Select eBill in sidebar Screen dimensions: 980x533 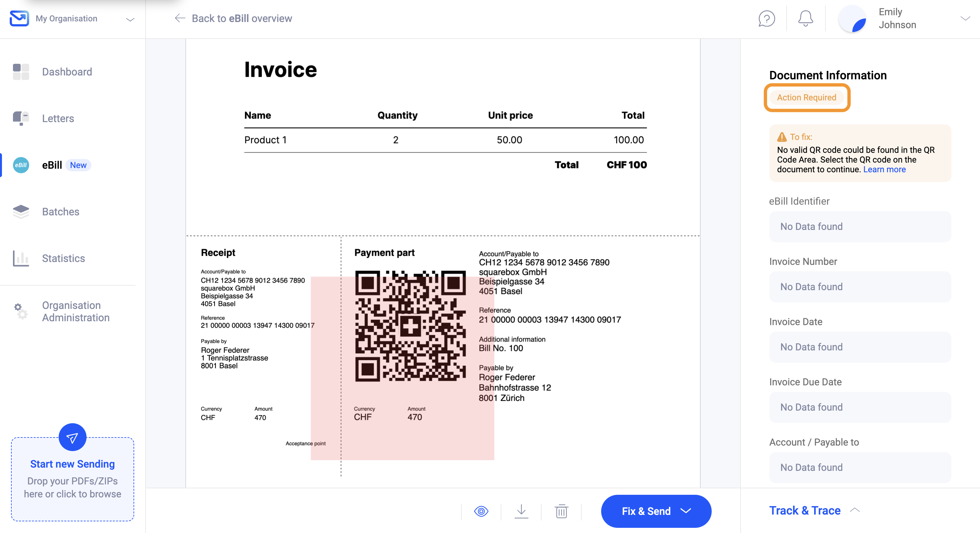click(x=52, y=165)
